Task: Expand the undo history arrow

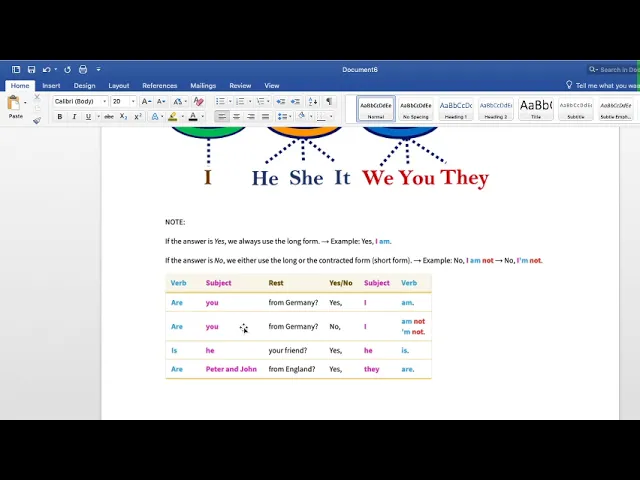Action: pos(56,69)
